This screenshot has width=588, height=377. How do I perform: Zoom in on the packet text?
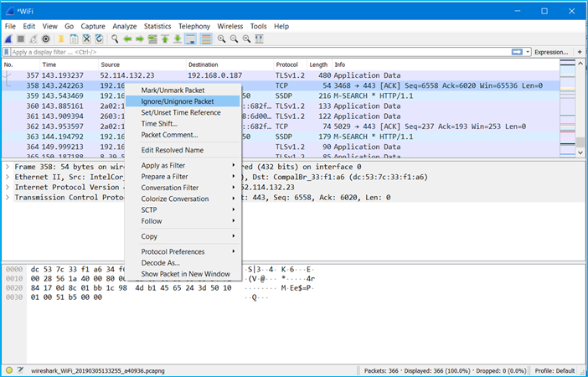pyautogui.click(x=222, y=39)
